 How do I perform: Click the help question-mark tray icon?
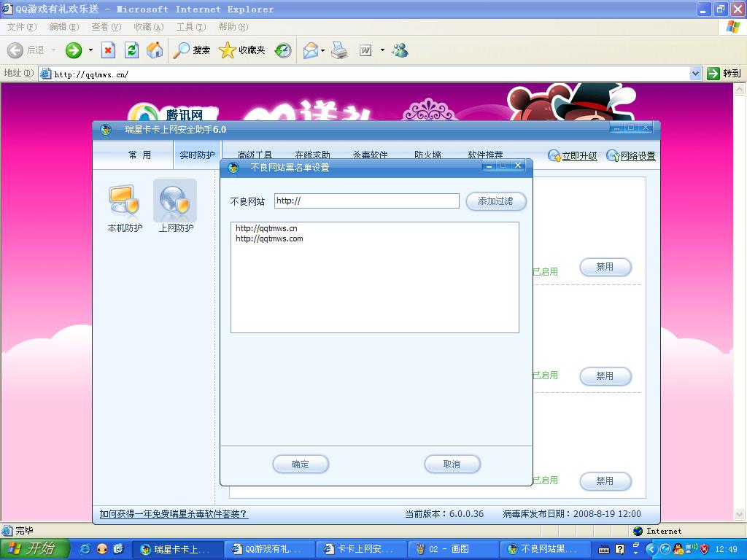[x=620, y=550]
